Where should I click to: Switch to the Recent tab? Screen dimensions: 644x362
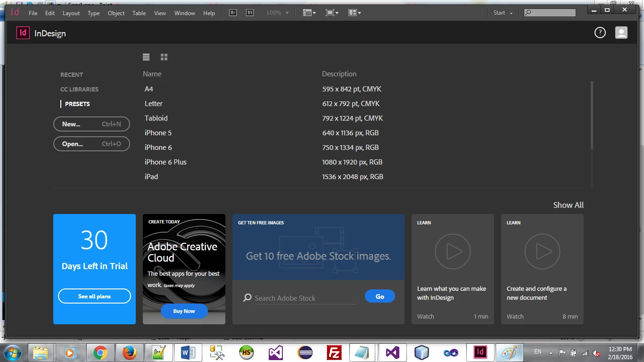click(x=72, y=74)
